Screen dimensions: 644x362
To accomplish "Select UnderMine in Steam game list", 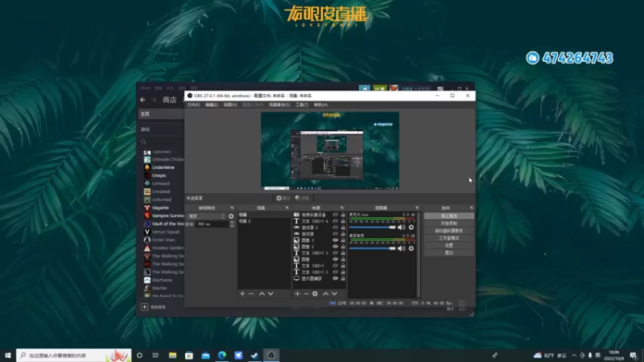I will [163, 167].
